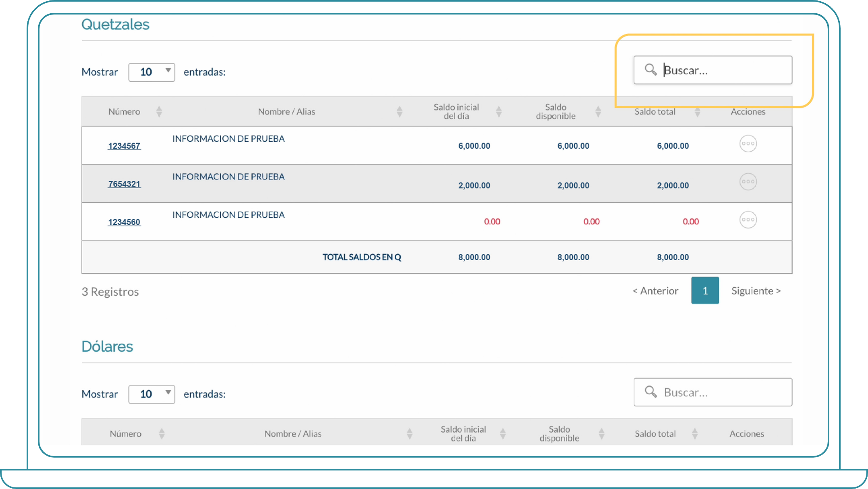Open Quetzales entries-per-page dropdown

tap(152, 72)
